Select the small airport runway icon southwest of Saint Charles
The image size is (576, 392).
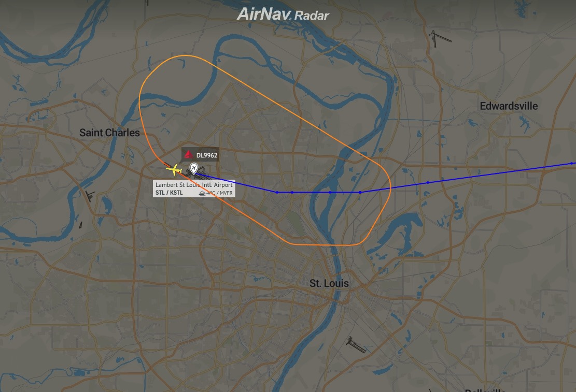[90, 196]
